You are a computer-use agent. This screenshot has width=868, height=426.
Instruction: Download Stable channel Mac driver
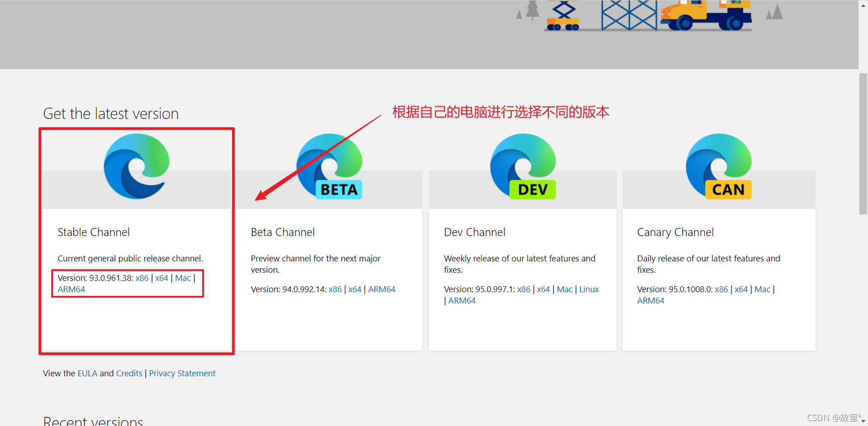click(183, 278)
